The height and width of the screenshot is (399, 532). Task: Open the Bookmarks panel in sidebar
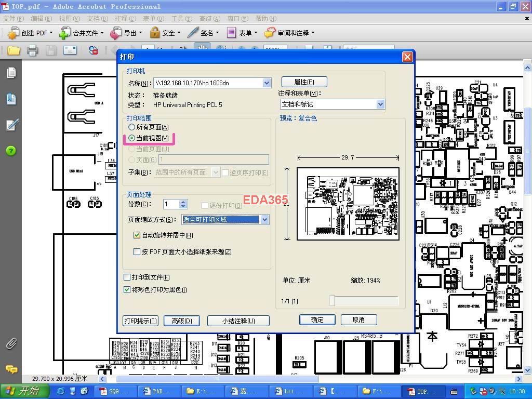pos(11,99)
